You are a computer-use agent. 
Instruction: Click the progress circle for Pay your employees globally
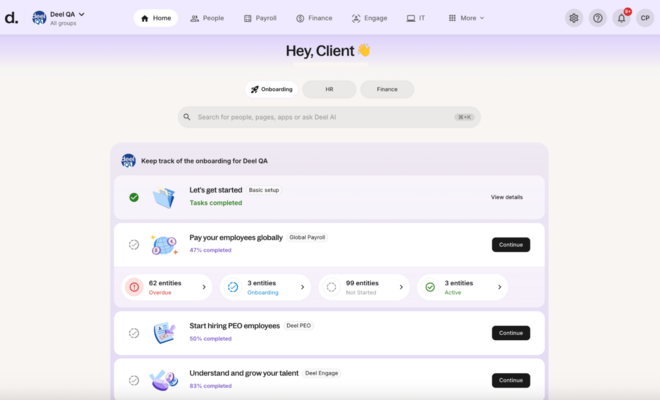tap(134, 245)
